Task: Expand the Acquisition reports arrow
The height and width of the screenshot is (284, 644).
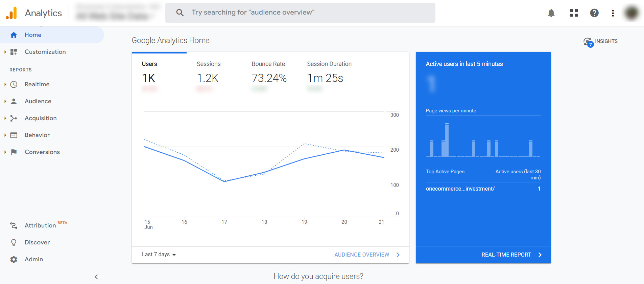Action: (x=5, y=118)
